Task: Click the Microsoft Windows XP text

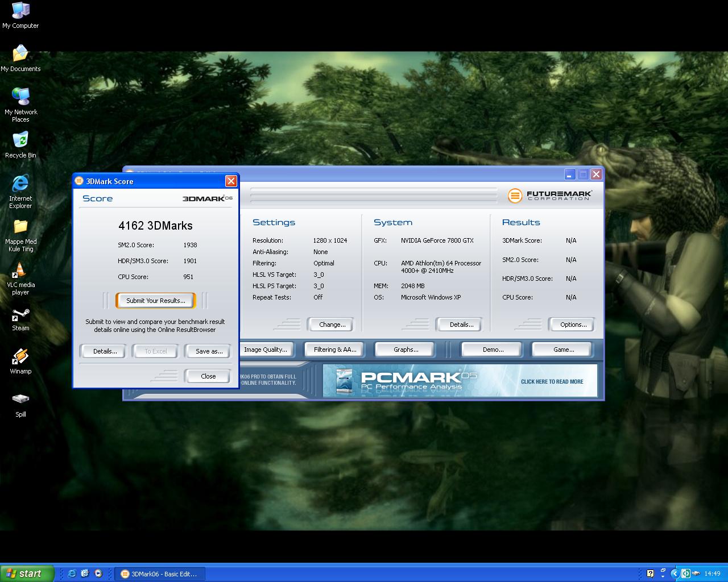Action: click(x=431, y=297)
